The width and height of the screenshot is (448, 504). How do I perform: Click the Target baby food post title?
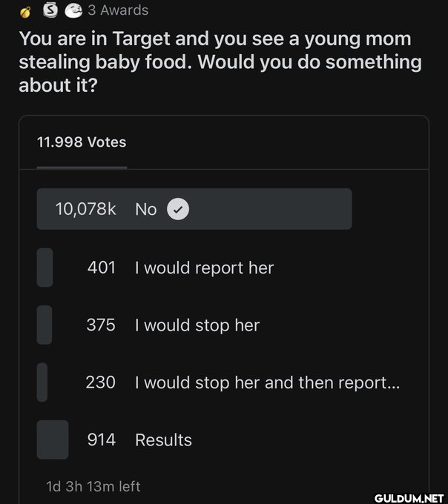[220, 62]
